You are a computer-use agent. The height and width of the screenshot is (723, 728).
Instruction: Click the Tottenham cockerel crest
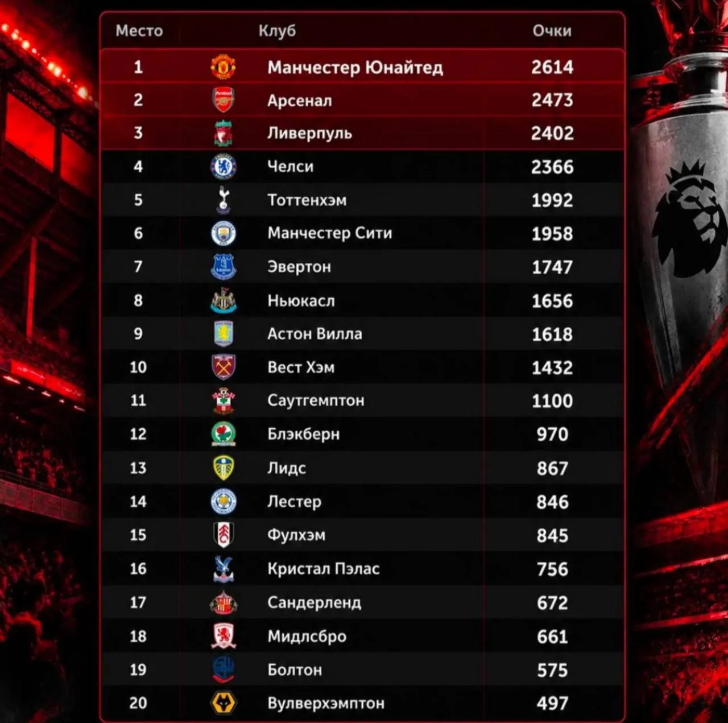223,200
